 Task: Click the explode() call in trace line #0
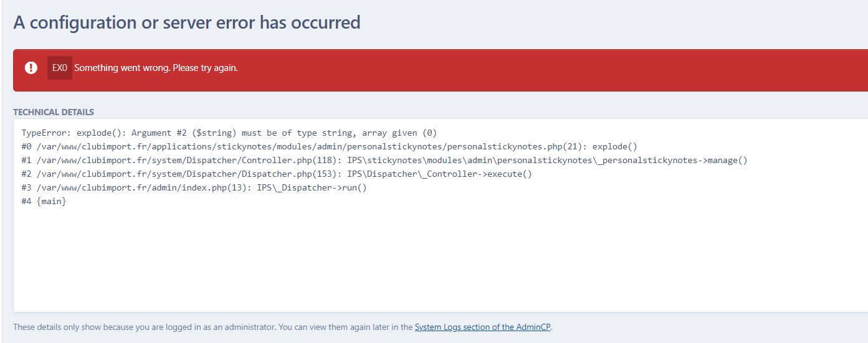coord(615,147)
